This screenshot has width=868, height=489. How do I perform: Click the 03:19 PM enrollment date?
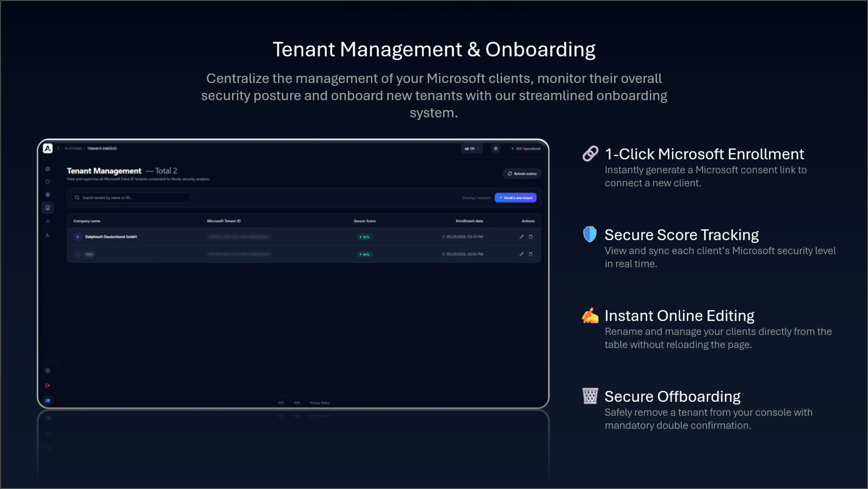[462, 237]
